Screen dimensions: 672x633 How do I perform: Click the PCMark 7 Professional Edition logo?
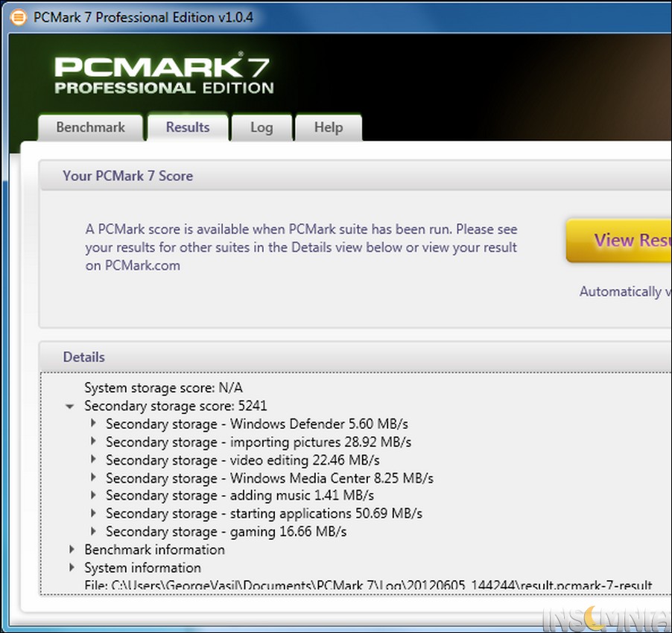click(x=164, y=74)
